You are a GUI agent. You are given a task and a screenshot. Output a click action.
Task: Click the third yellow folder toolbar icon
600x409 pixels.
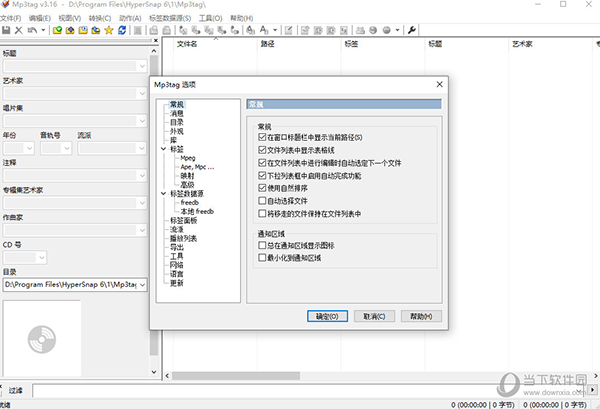(83, 30)
